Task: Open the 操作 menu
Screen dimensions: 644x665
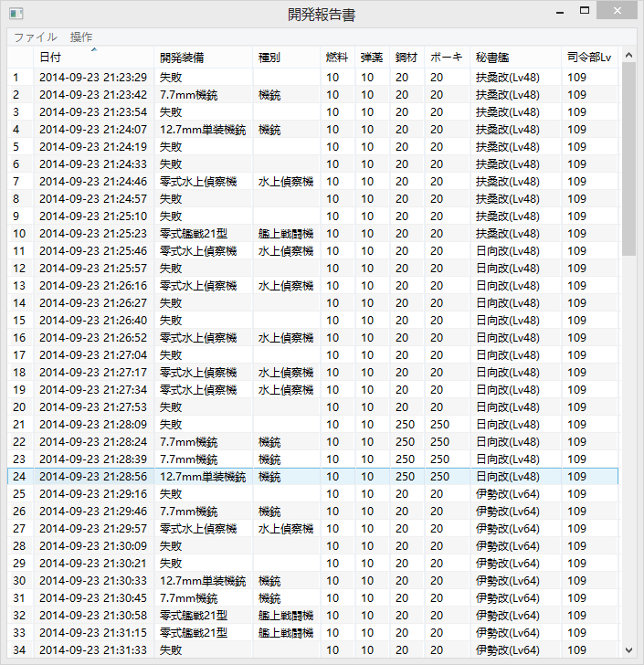Action: coord(81,37)
